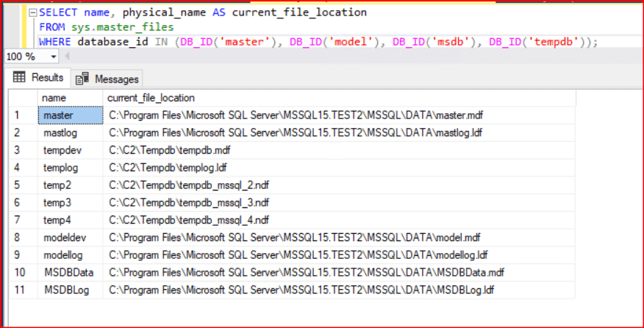Select row 11 using its row number
644x328 pixels.
[x=22, y=290]
